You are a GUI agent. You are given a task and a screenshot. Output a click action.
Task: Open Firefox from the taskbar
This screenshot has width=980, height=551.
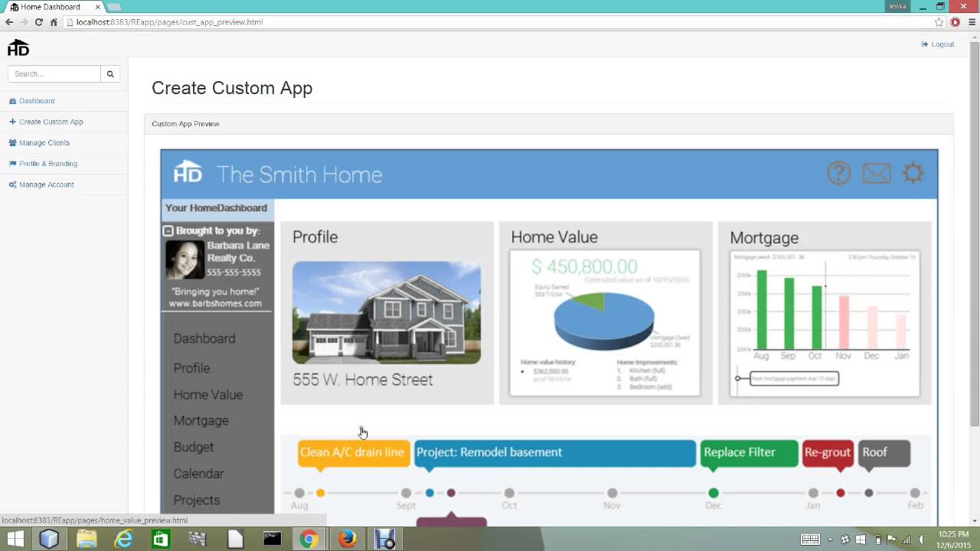(x=347, y=540)
